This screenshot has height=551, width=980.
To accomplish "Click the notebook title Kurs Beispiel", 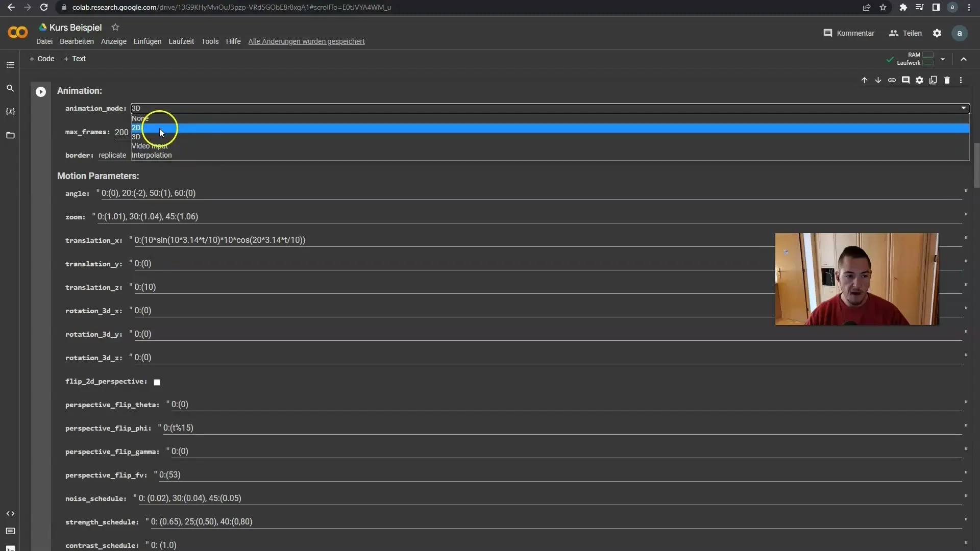I will (x=76, y=28).
